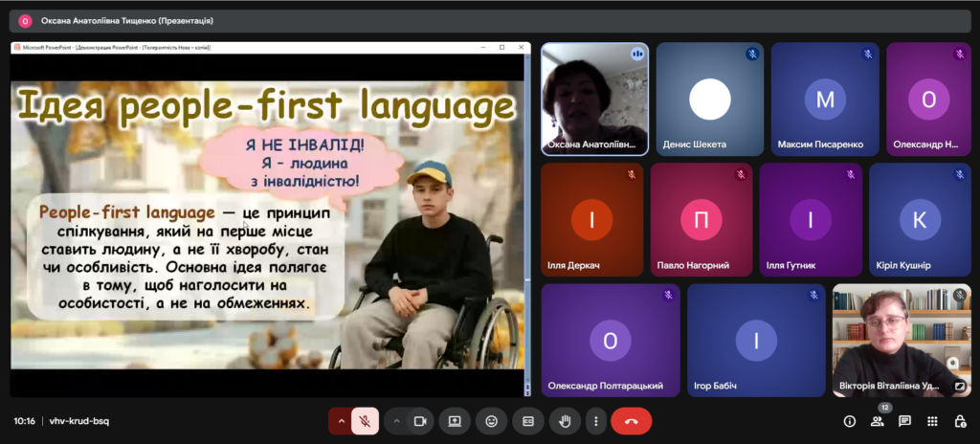Open host controls lock icon

(x=960, y=421)
